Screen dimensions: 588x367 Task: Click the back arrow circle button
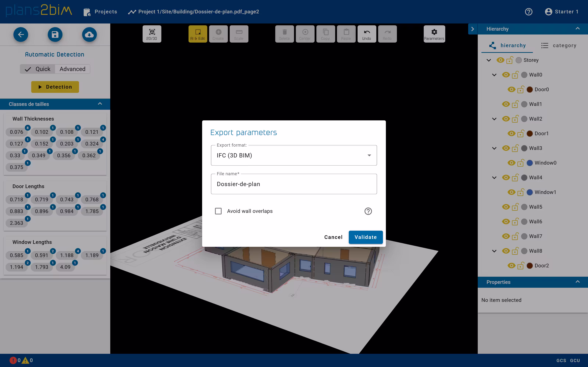click(x=21, y=35)
